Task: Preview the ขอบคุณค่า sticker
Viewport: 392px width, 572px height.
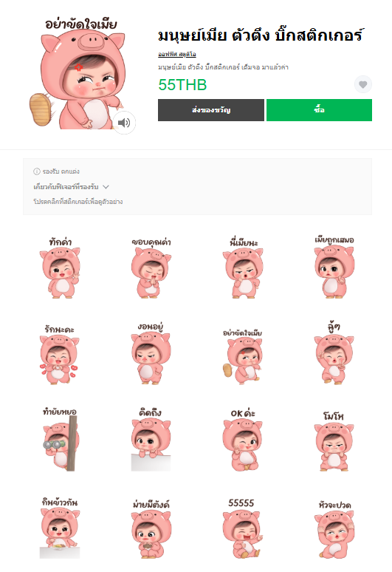Action: [151, 268]
